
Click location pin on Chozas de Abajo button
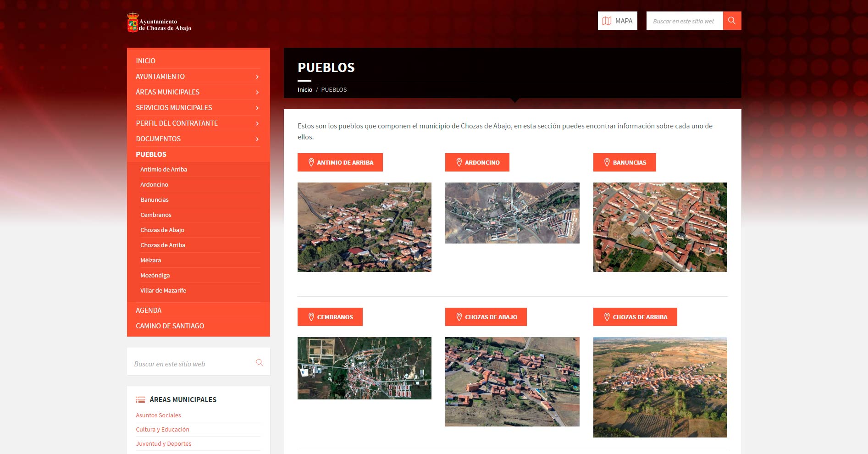pyautogui.click(x=459, y=317)
